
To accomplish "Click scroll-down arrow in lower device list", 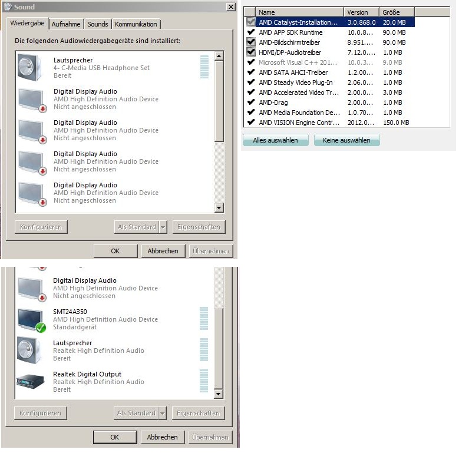I will 219,394.
